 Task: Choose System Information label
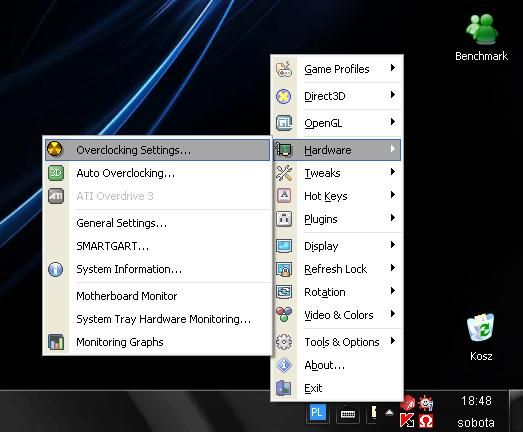[x=129, y=269]
